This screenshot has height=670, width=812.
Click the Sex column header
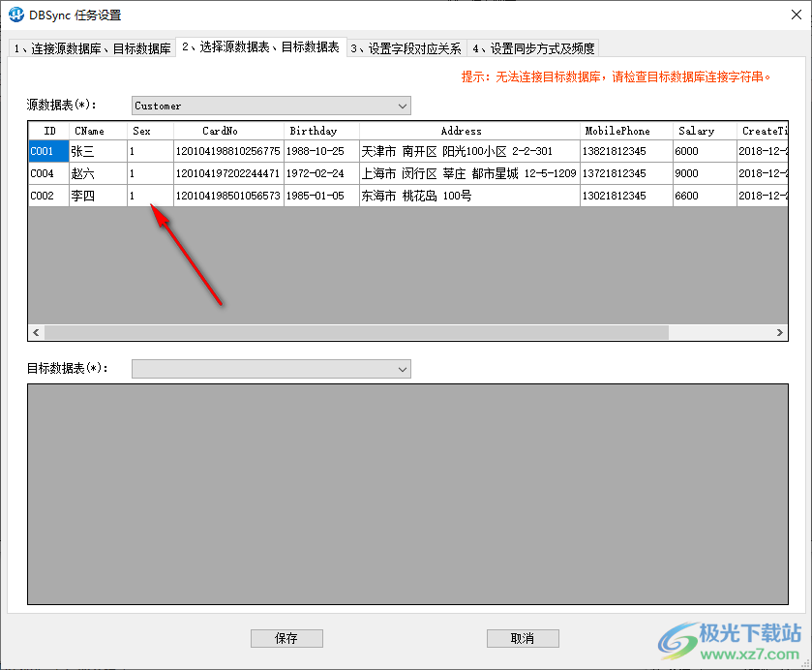150,131
